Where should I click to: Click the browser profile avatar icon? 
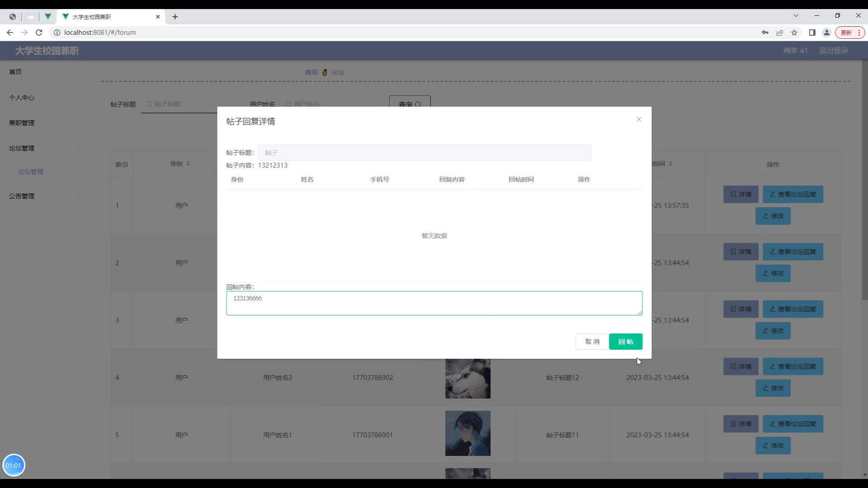[x=826, y=33]
